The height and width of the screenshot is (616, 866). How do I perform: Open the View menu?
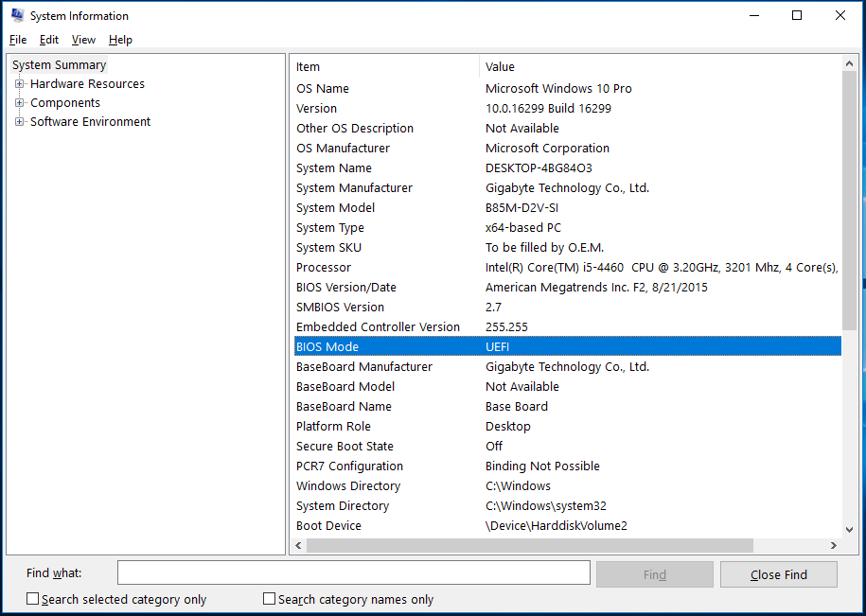click(x=83, y=40)
